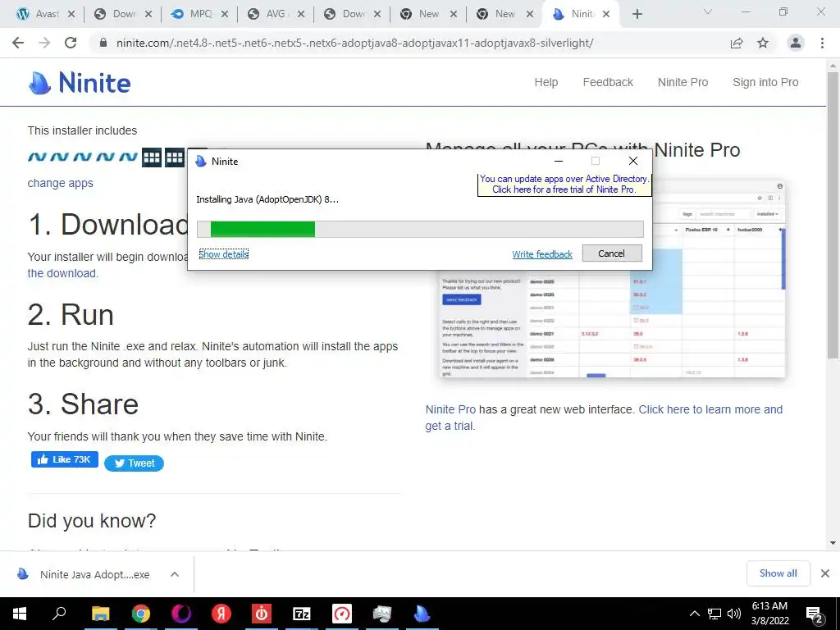The image size is (840, 630).
Task: Open the Chrome profile avatar menu
Action: (796, 43)
